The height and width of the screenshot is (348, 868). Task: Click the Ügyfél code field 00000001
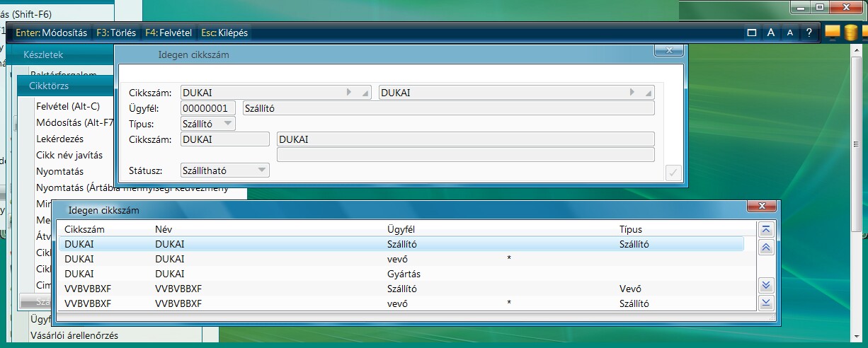pos(208,108)
